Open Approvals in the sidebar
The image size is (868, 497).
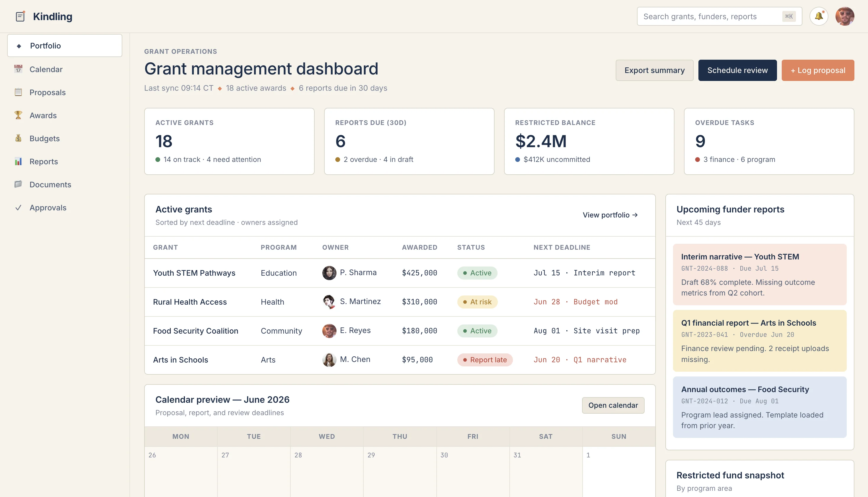click(x=64, y=207)
